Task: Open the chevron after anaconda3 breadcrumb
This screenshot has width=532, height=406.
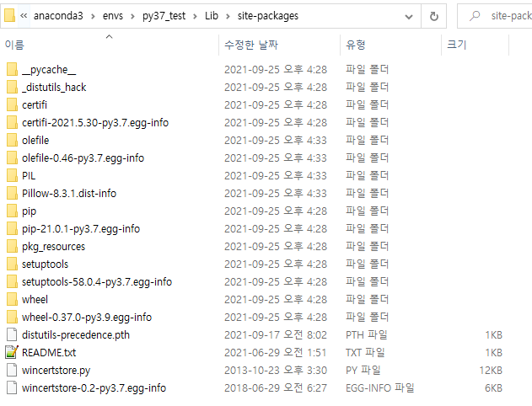Action: click(x=93, y=16)
